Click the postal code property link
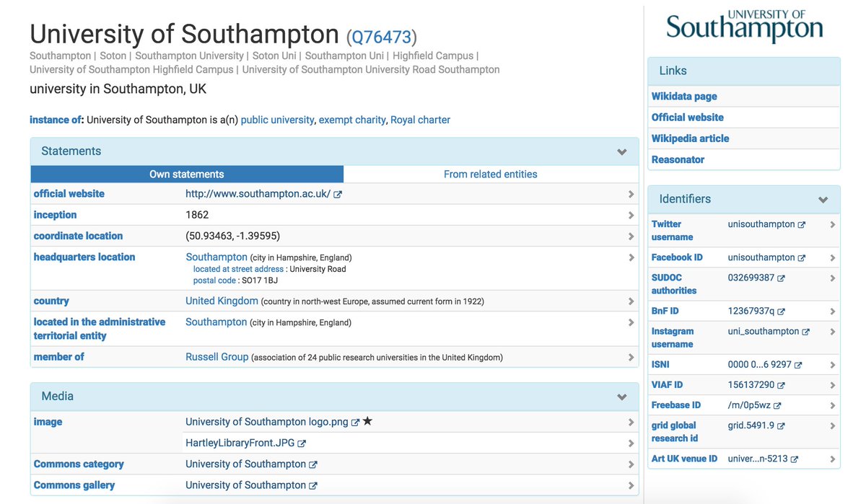 [x=214, y=280]
